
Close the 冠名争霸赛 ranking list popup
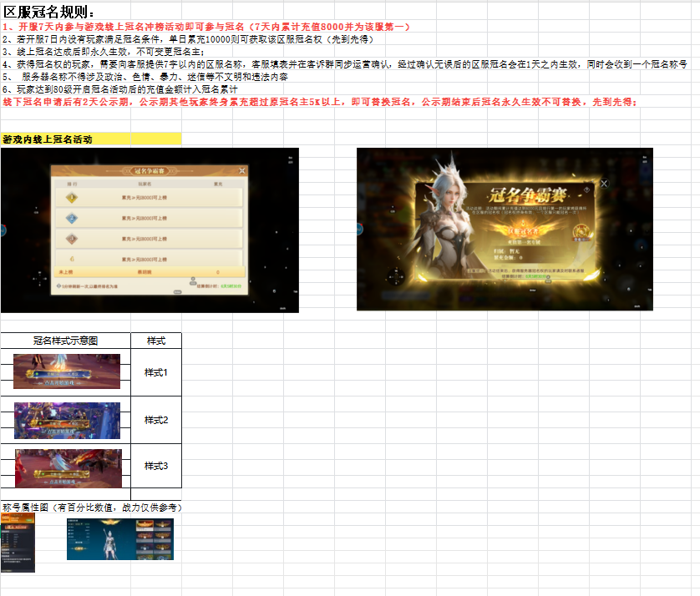242,171
